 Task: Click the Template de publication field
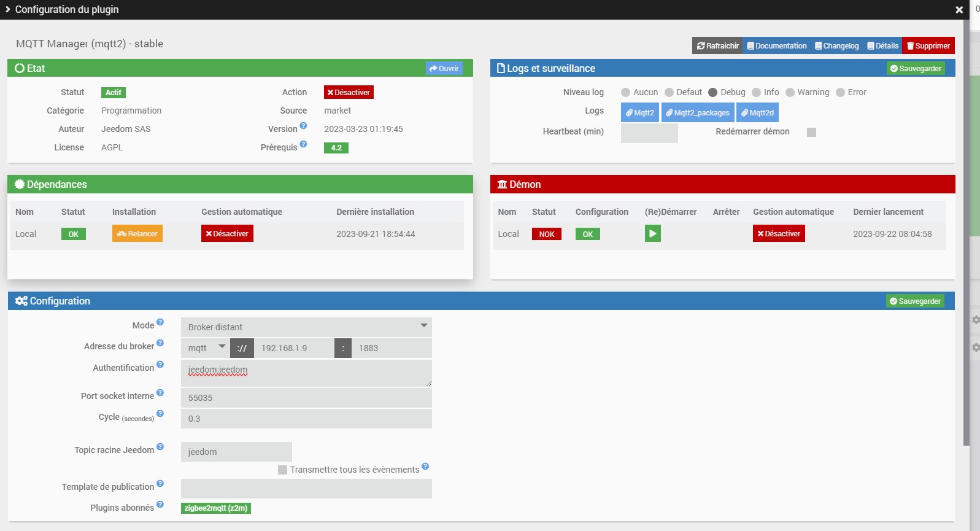pyautogui.click(x=306, y=489)
